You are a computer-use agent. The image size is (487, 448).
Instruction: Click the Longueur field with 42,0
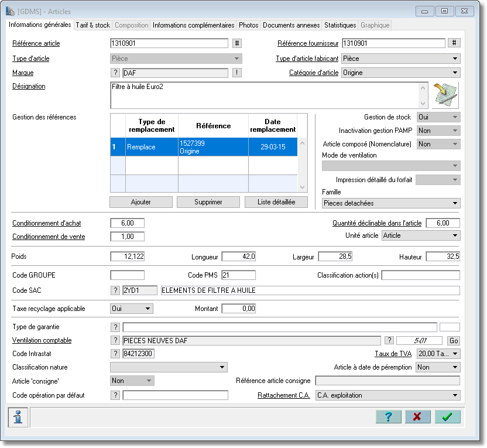239,257
